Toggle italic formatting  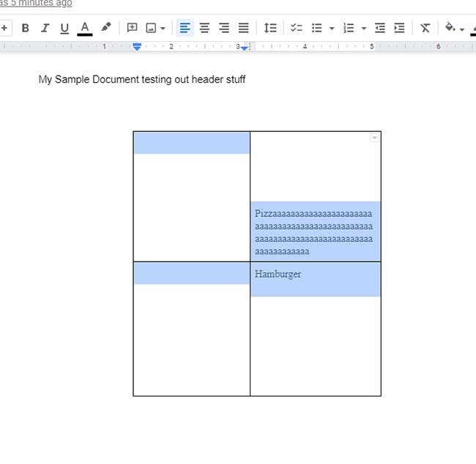(45, 28)
